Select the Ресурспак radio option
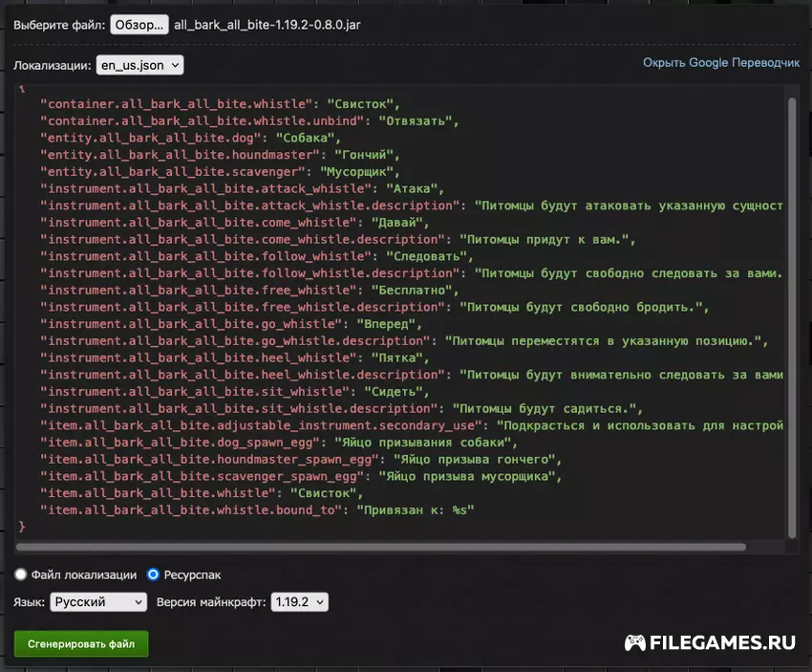Screen dimensions: 812x672 point(153,574)
